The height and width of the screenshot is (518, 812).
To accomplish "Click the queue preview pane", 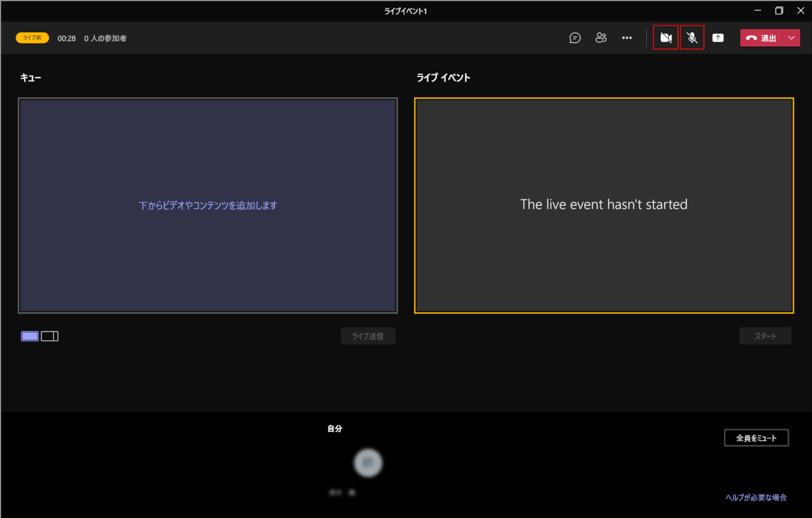I will point(208,205).
